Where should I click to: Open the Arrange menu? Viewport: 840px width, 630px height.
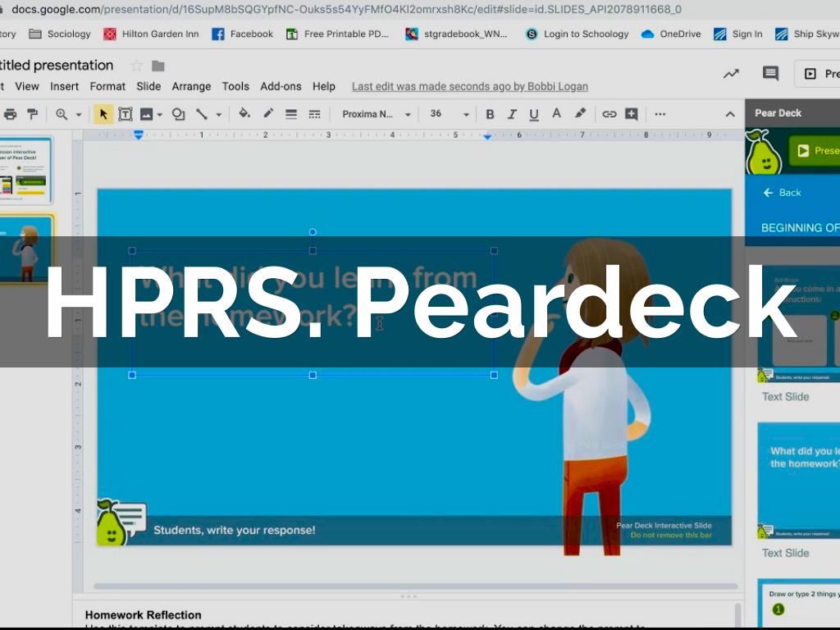coord(191,86)
